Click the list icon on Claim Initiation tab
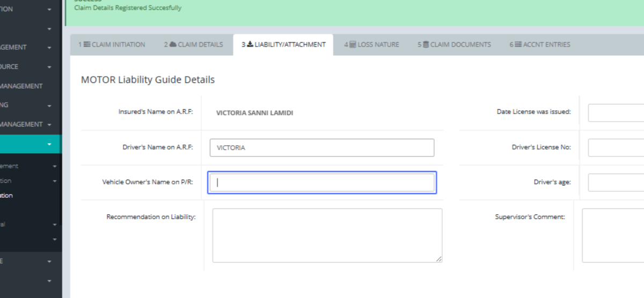This screenshot has width=644, height=298. pyautogui.click(x=86, y=45)
